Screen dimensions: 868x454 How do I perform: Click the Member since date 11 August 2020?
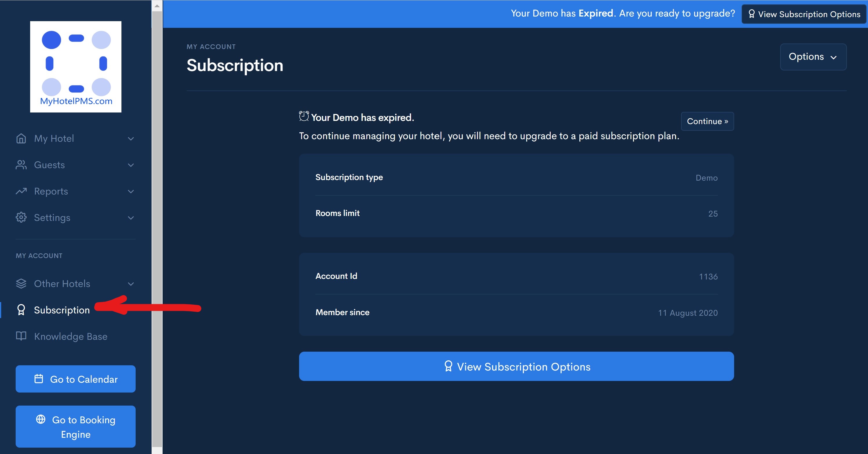coord(688,313)
